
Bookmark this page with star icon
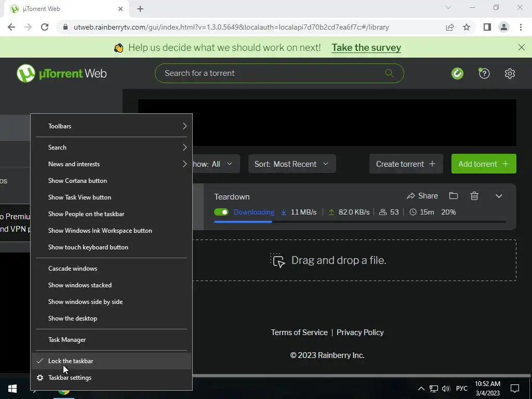[x=467, y=27]
